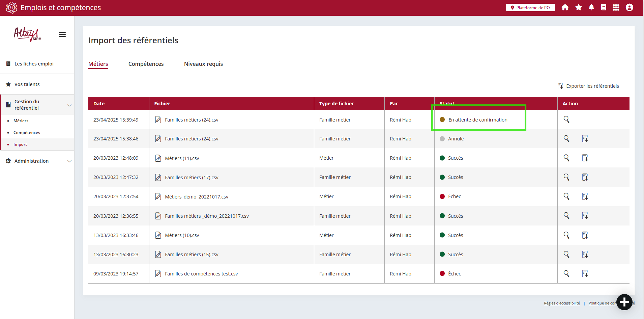Open the notifications bell

click(x=591, y=7)
